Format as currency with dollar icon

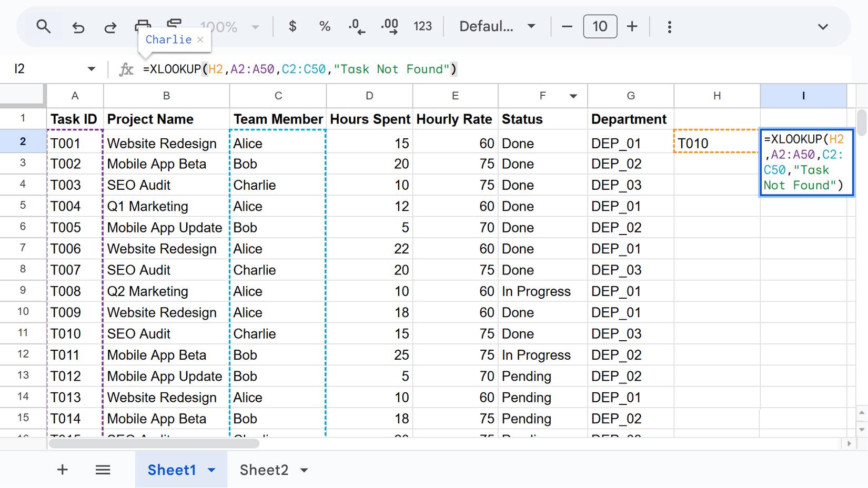click(292, 26)
